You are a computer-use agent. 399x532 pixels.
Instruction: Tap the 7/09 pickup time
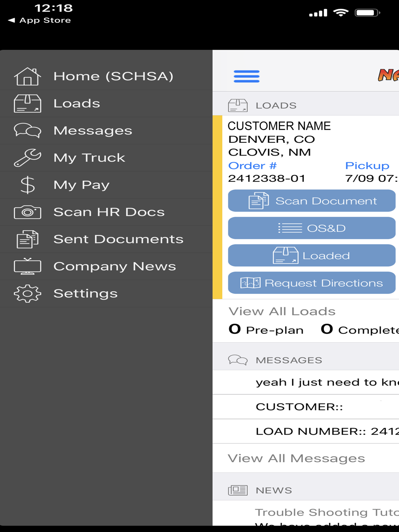tap(372, 178)
